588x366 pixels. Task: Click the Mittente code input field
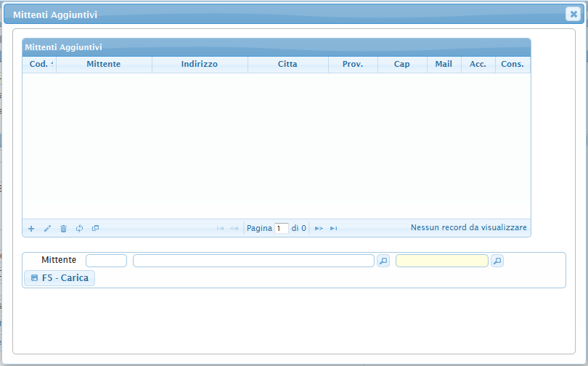[106, 261]
